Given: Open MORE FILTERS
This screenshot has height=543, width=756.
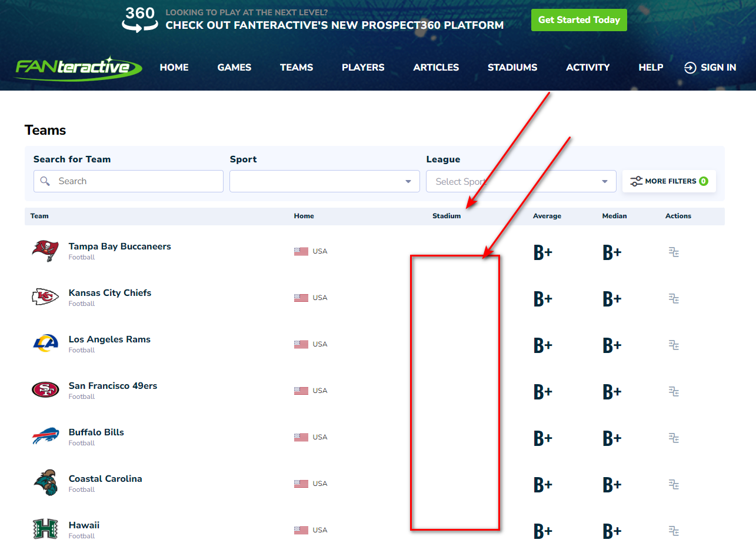Looking at the screenshot, I should (x=669, y=181).
